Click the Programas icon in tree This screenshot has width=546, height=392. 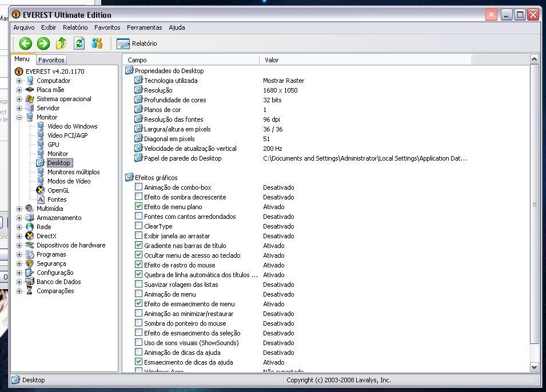[x=30, y=254]
